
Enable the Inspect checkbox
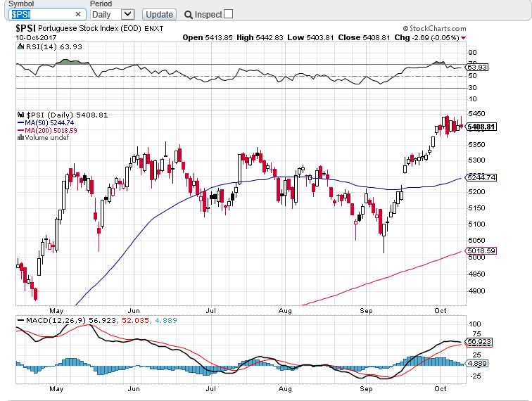coord(228,14)
